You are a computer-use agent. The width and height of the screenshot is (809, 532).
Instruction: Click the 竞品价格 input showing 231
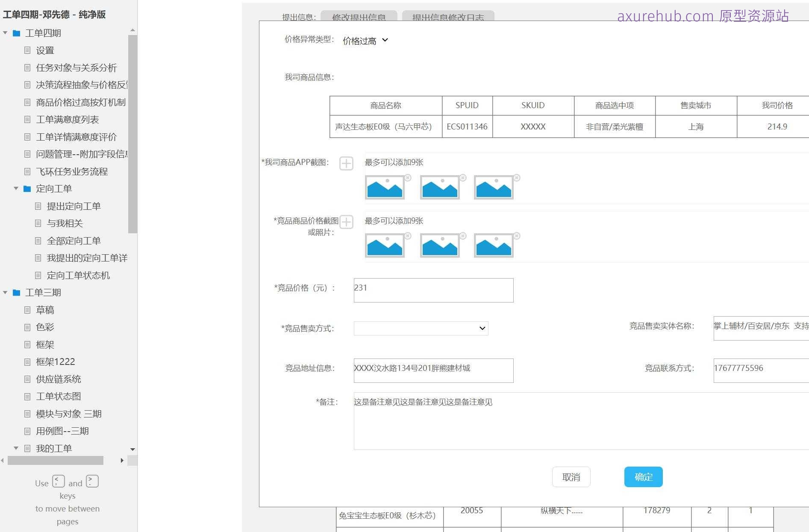[433, 290]
